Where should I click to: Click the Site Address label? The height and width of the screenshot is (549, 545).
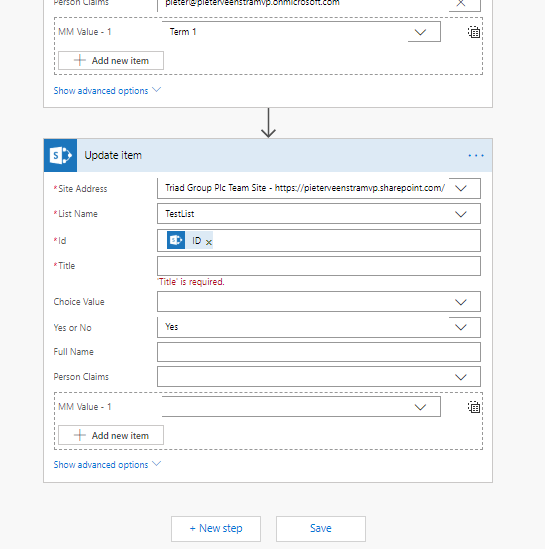tap(83, 189)
